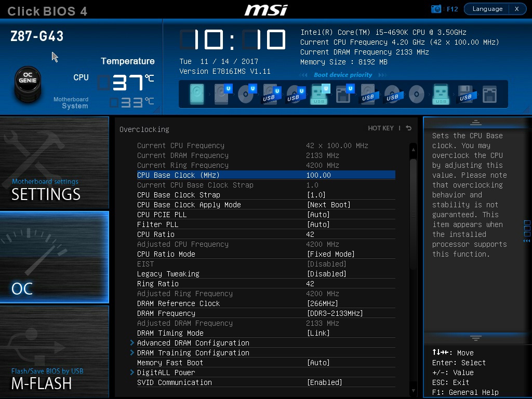Expand DRAM Training Configuration submenu

point(262,353)
